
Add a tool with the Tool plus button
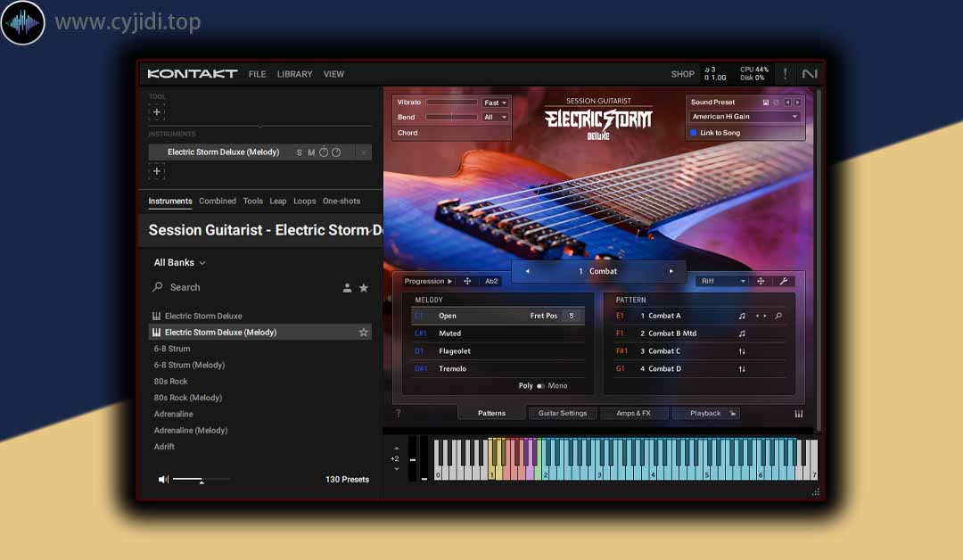coord(157,111)
